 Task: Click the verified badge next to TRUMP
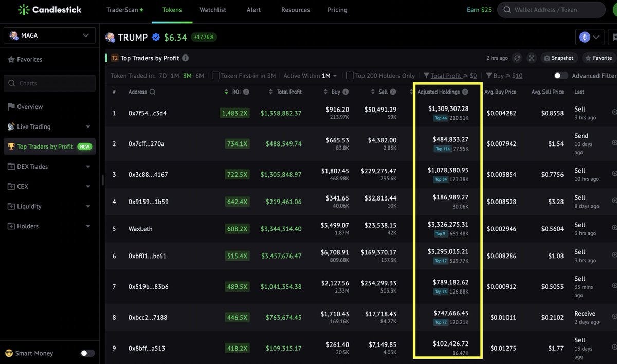tap(156, 38)
